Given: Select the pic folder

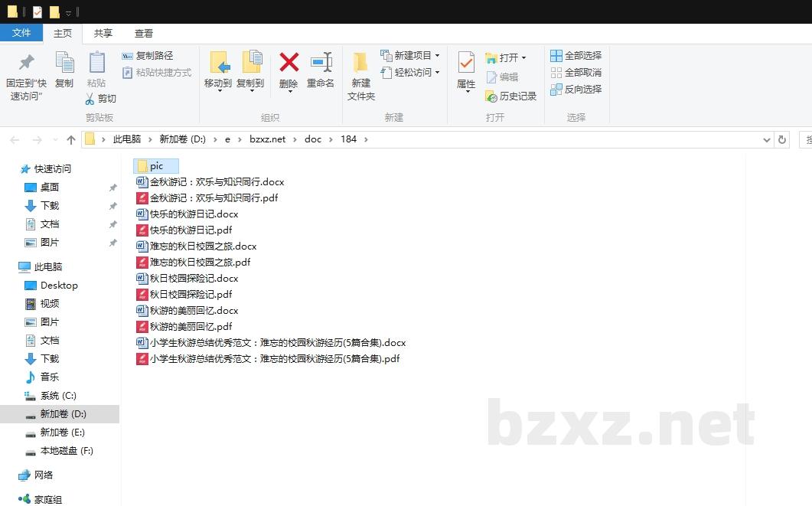Looking at the screenshot, I should [x=156, y=166].
